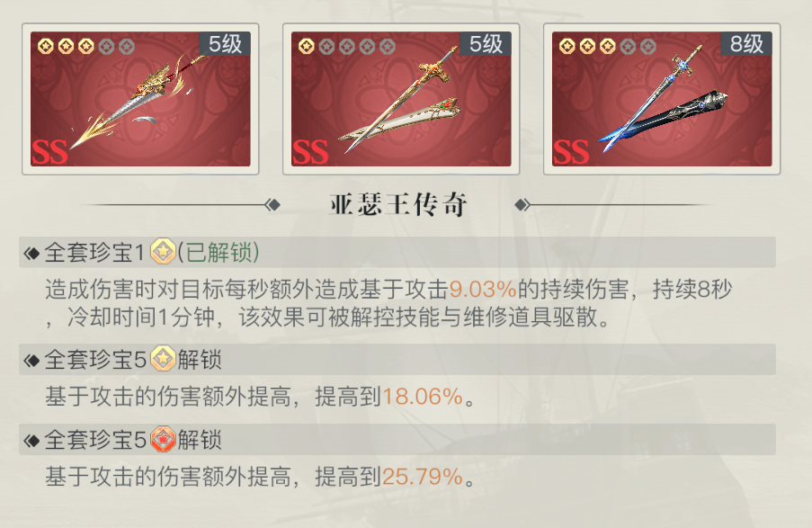Click SS rank mark on spear card

[49, 152]
